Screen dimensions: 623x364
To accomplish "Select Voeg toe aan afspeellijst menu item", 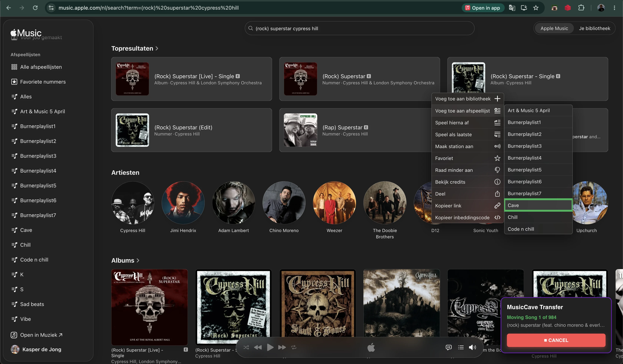I will point(467,111).
